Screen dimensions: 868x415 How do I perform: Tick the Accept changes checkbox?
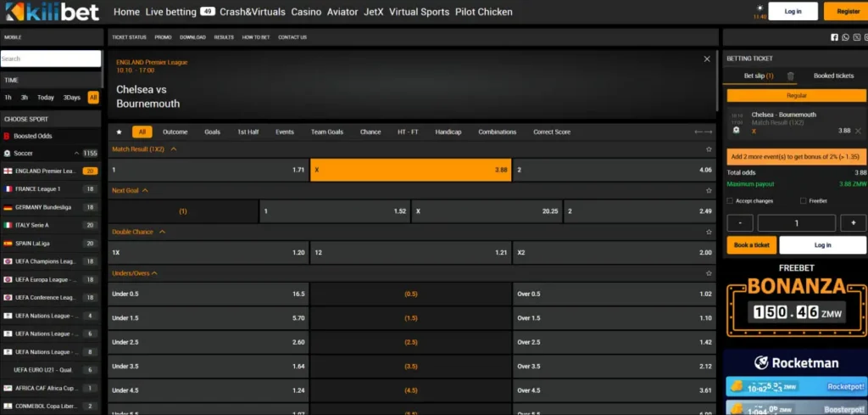pos(730,200)
